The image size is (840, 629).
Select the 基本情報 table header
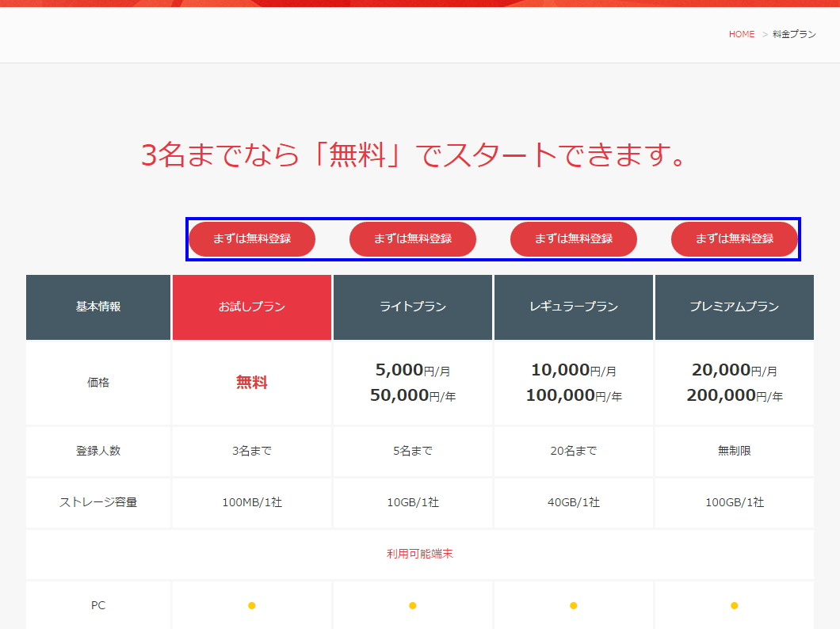(x=98, y=307)
